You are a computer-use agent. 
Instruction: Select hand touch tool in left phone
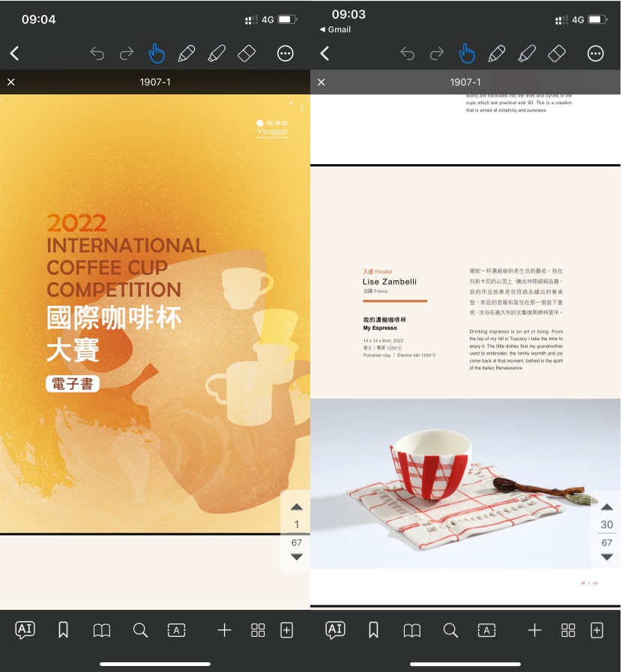(157, 54)
